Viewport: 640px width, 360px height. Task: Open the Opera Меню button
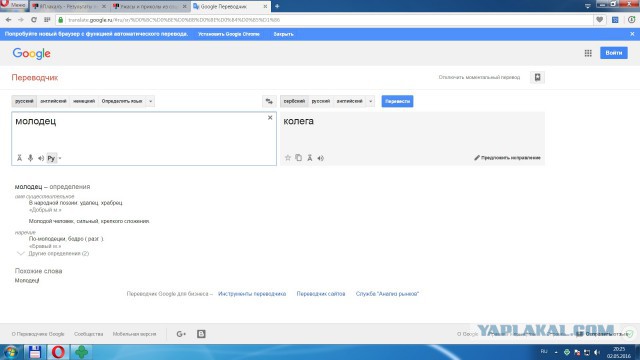(x=14, y=5)
